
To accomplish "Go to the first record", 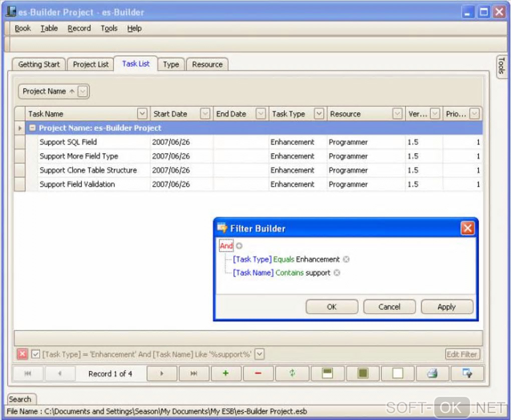I will pos(28,373).
